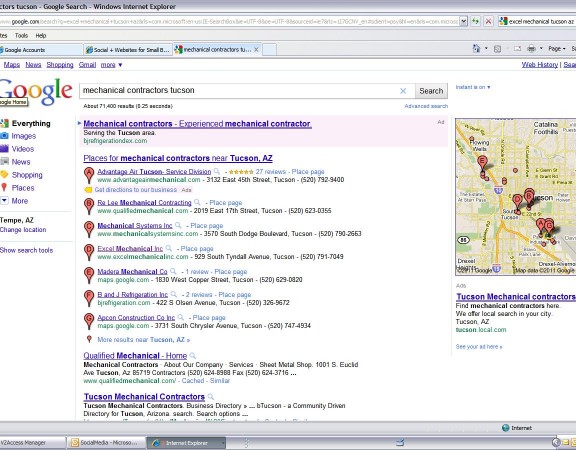576x450 pixels.
Task: Click preview magnifier next to Excel Mechanical Inc
Action: click(x=169, y=248)
